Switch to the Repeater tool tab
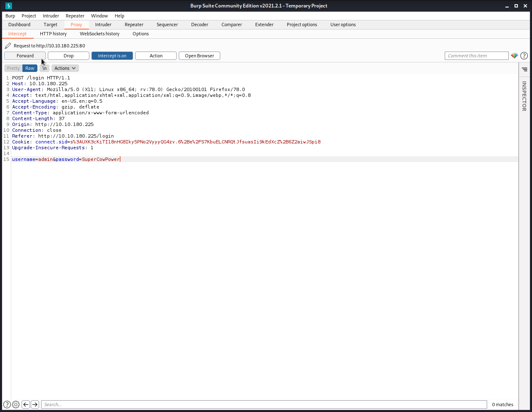 click(x=134, y=25)
